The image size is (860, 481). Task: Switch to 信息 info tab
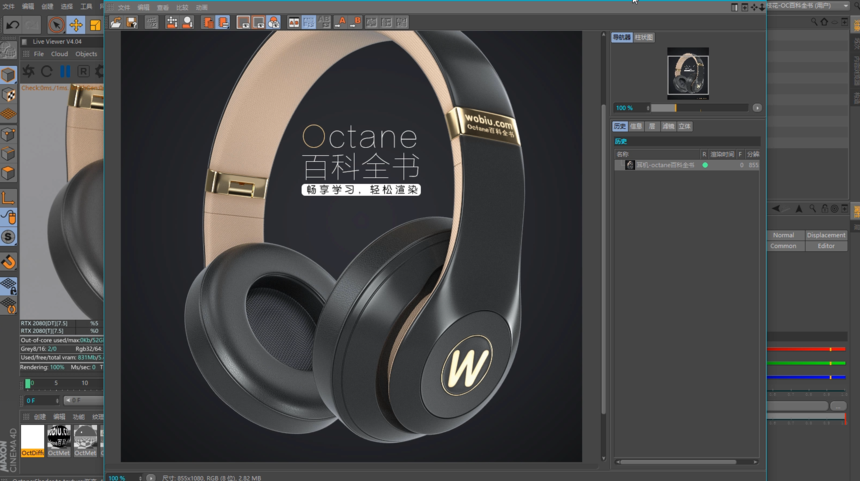tap(636, 126)
